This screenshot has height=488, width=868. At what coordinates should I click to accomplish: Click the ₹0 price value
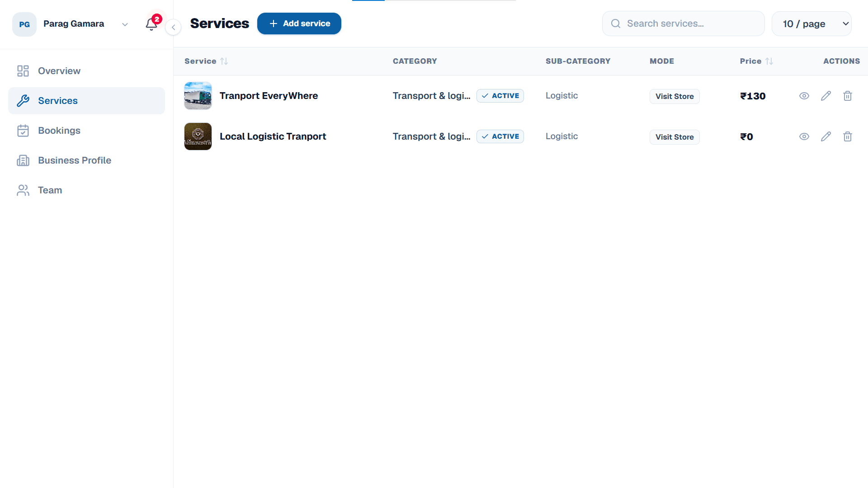click(746, 137)
